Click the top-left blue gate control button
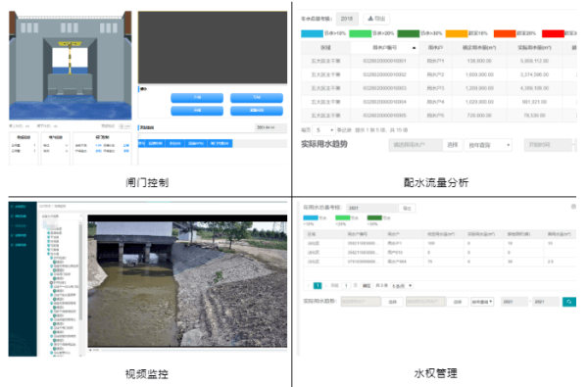Viewport: 588px width, 387px height. [x=197, y=98]
